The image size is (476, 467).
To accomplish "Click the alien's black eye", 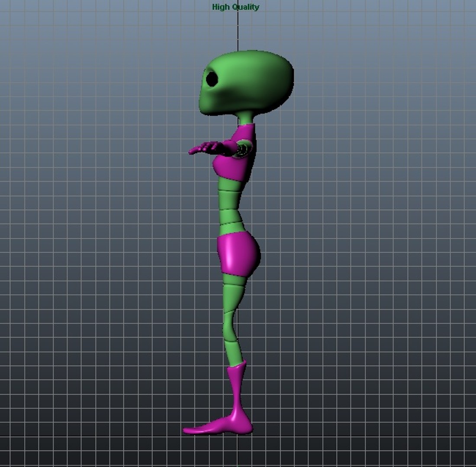I will pos(212,79).
